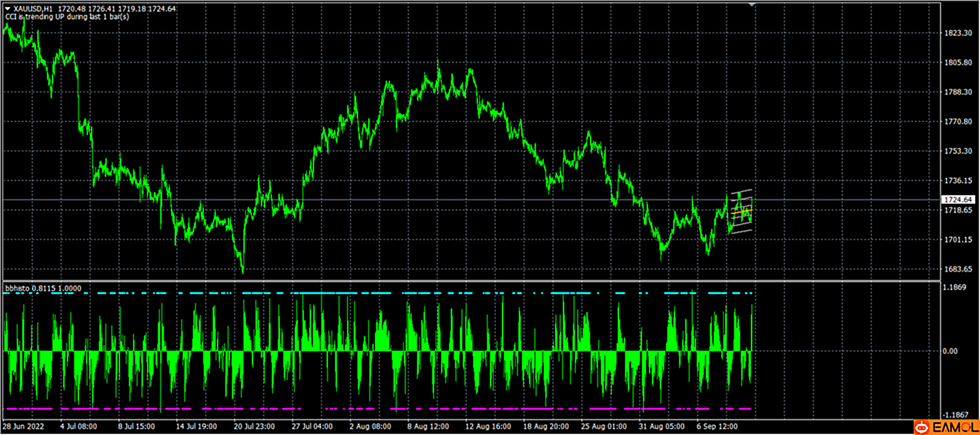Click the 1823.30 price scale label
The height and width of the screenshot is (435, 980).
click(x=958, y=33)
